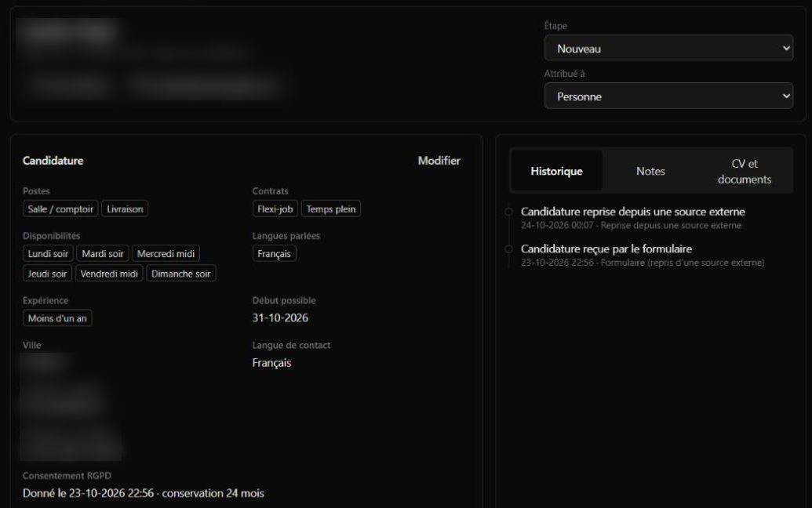Switch to the Historique tab
The height and width of the screenshot is (508, 812).
pos(556,171)
